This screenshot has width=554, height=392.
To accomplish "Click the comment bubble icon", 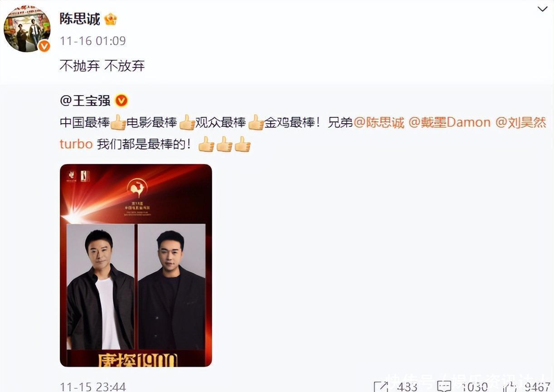I will (444, 387).
